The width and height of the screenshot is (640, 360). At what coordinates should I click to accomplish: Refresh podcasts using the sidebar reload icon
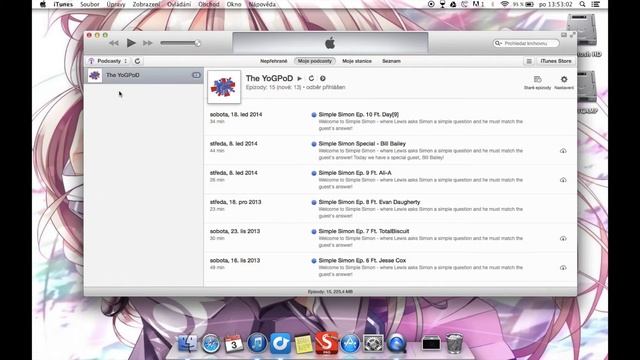[138, 61]
